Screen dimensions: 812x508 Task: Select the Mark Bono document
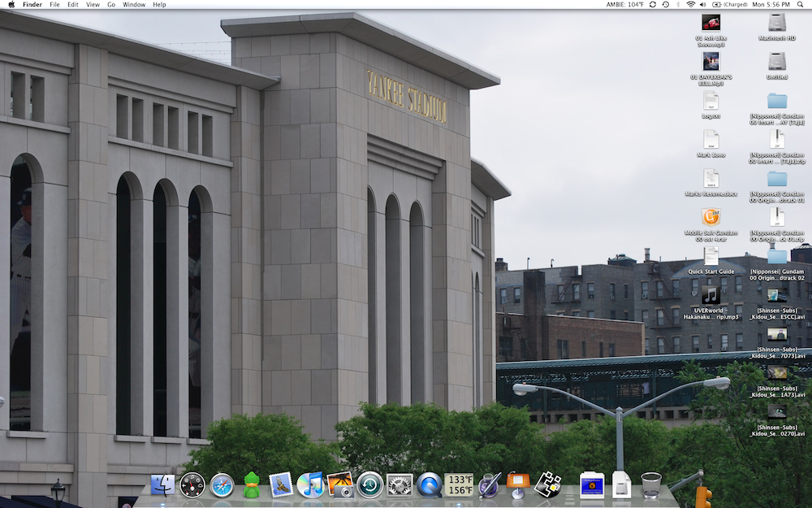711,140
